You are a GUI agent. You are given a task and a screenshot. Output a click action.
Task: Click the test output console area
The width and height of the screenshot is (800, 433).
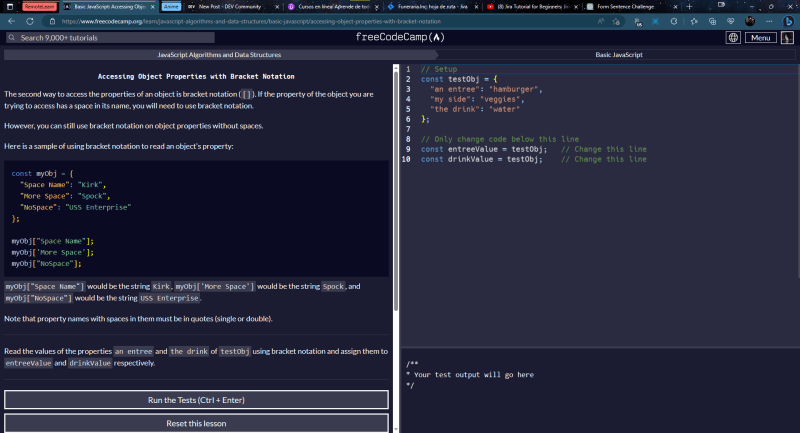coord(599,390)
